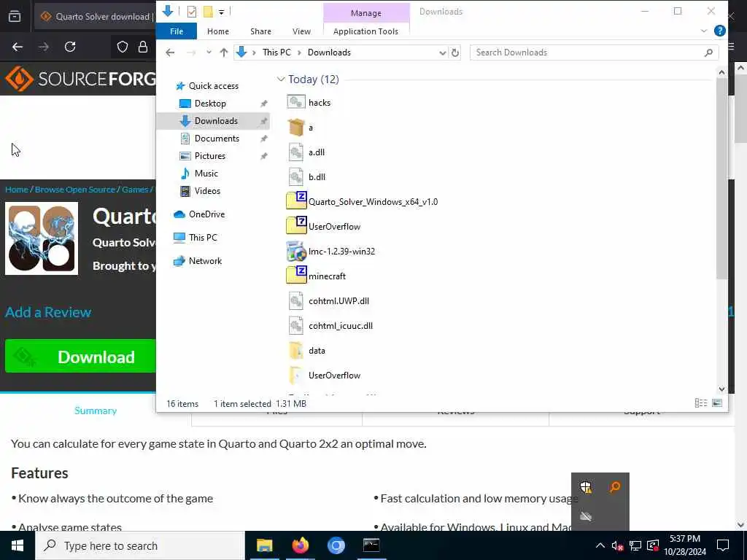Select Network in navigation pane
The height and width of the screenshot is (560, 747).
point(205,261)
